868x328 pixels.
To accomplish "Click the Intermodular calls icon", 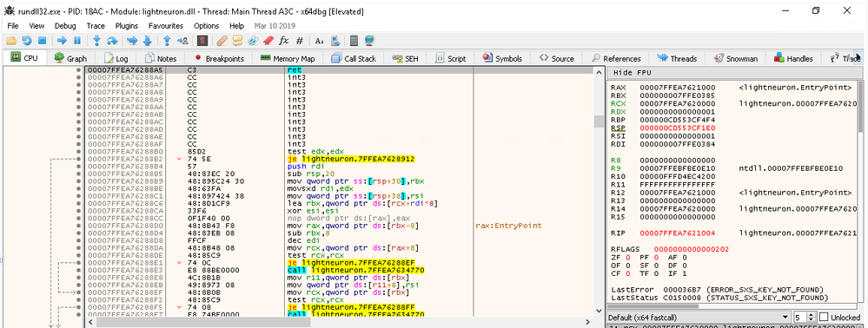I will tap(335, 41).
